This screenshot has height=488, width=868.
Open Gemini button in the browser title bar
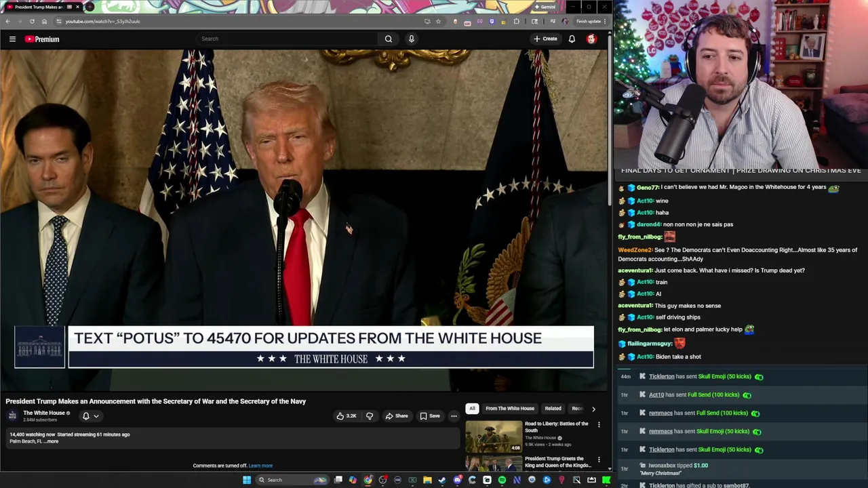pos(545,7)
